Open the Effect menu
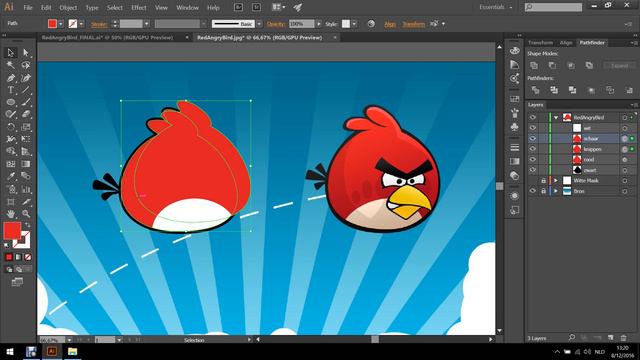640x360 pixels. 139,7
